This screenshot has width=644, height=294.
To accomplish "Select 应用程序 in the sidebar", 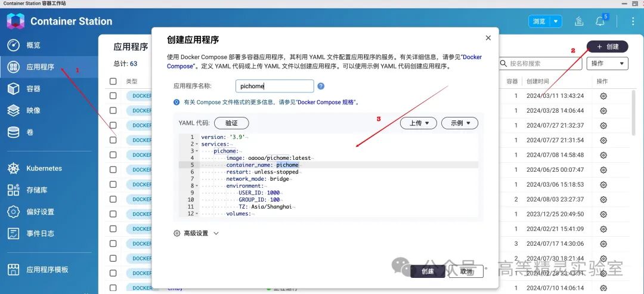I will 49,67.
